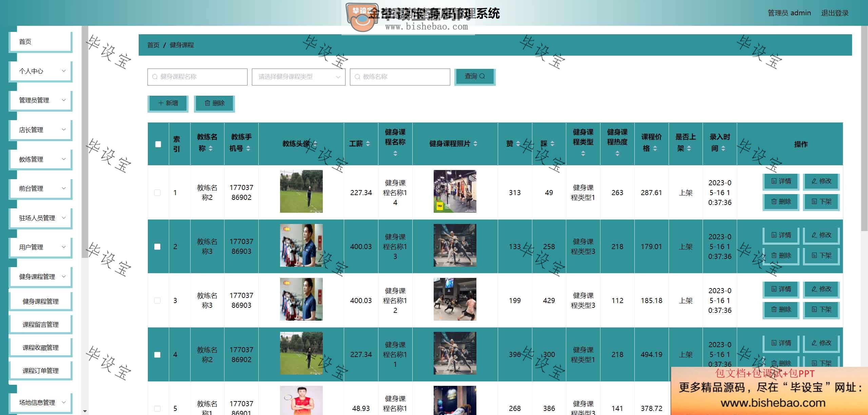
Task: Sort by 健身课程名称 column arrows
Action: (395, 154)
